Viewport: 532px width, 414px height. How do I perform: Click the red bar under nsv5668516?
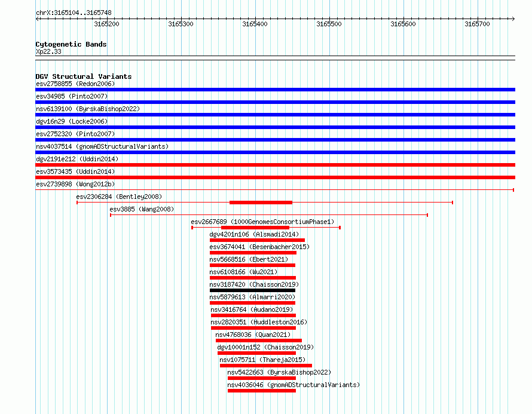point(252,265)
